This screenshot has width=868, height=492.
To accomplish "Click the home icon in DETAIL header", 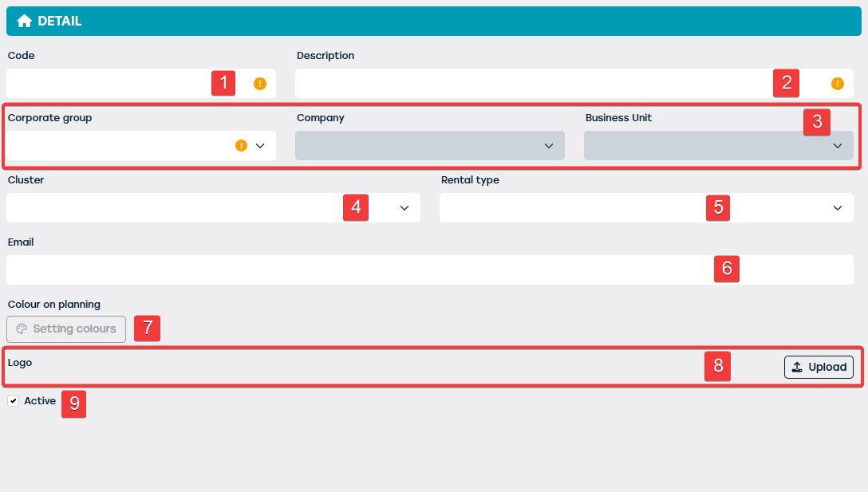I will 25,21.
